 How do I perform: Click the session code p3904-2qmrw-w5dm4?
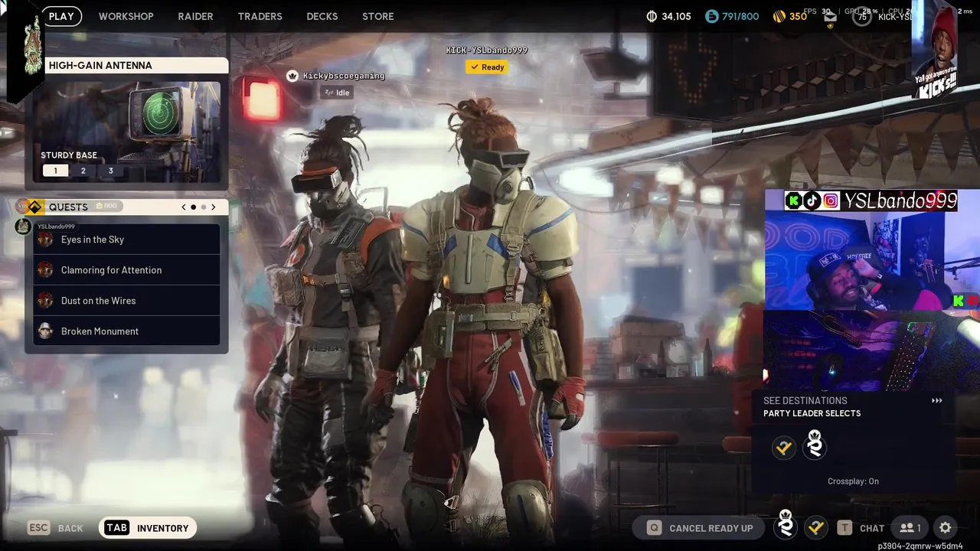pos(920,546)
